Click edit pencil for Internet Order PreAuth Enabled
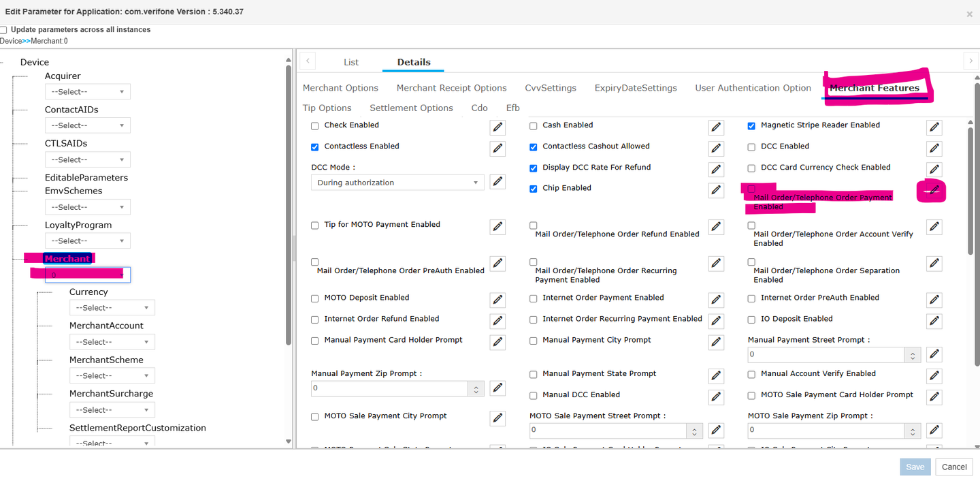Viewport: 980px width, 483px height. pyautogui.click(x=934, y=300)
